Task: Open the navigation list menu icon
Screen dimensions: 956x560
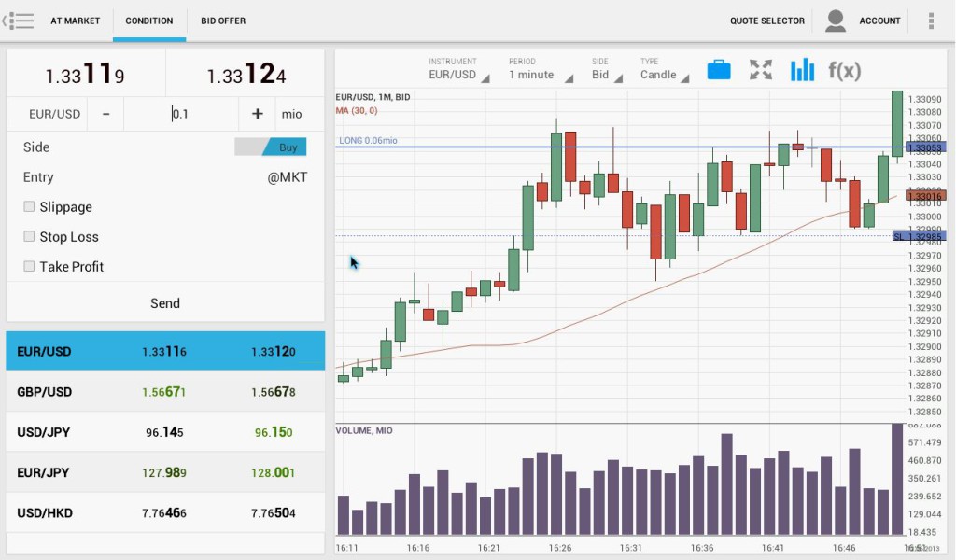Action: (x=19, y=21)
